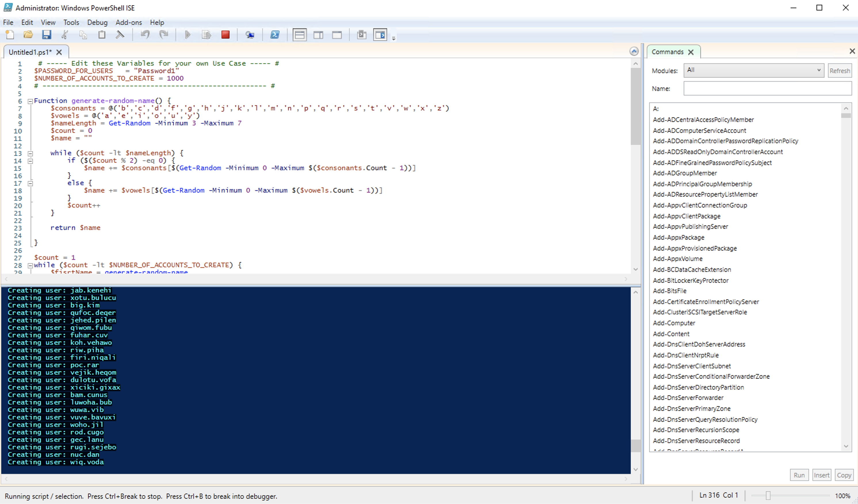The image size is (858, 504).
Task: Click the Cut scissors icon
Action: [65, 35]
